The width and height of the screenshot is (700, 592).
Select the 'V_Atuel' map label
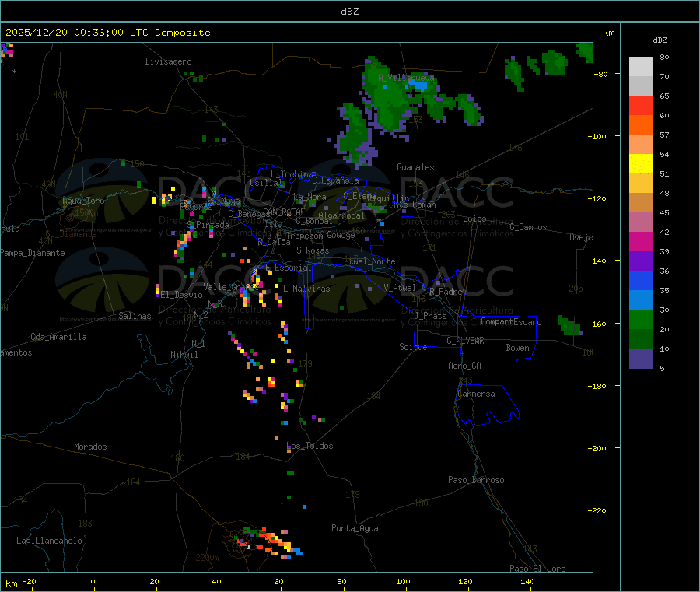click(400, 288)
